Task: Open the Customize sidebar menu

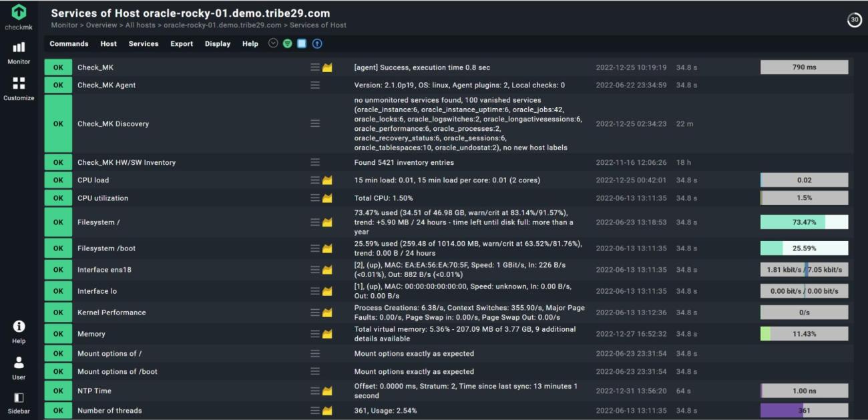Action: click(x=19, y=88)
